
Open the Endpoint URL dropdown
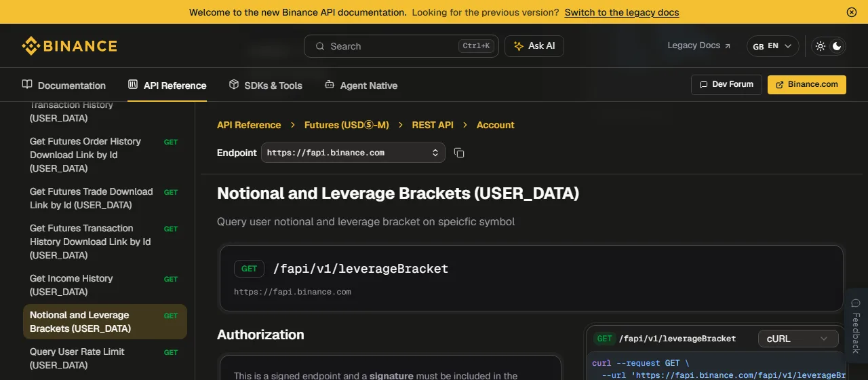353,153
